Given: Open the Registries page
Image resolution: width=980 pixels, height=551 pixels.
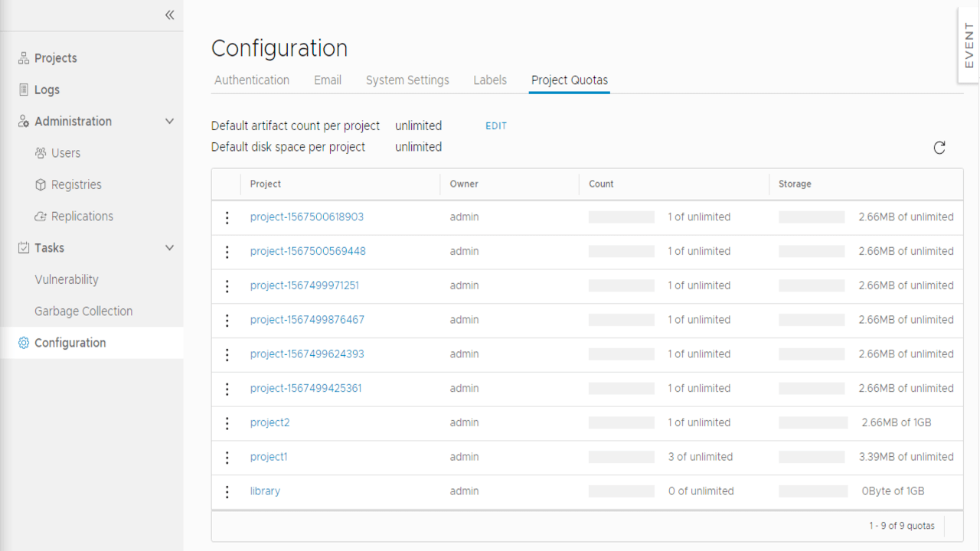Looking at the screenshot, I should (76, 184).
